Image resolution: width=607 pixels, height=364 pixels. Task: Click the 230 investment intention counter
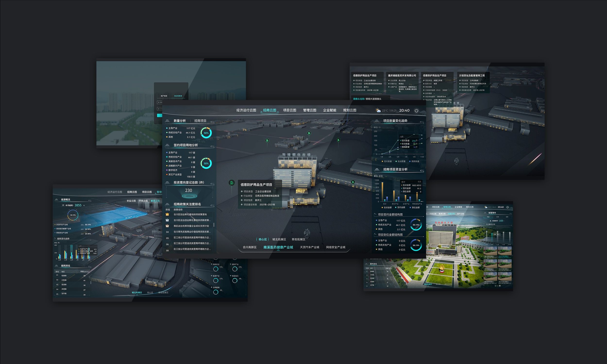tap(188, 190)
